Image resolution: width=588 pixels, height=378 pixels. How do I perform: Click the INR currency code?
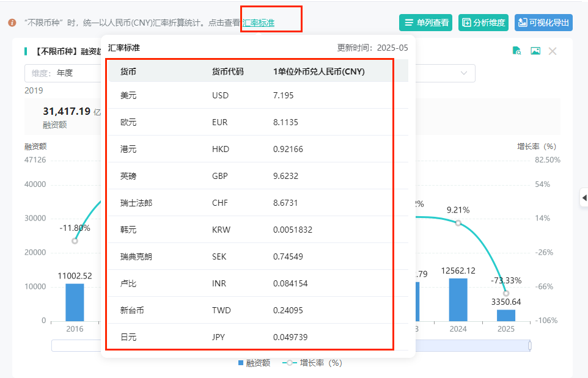219,283
